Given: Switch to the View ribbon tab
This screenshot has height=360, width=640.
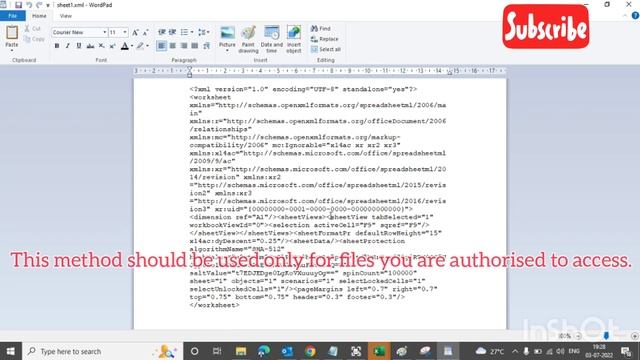Looking at the screenshot, I should pyautogui.click(x=65, y=16).
